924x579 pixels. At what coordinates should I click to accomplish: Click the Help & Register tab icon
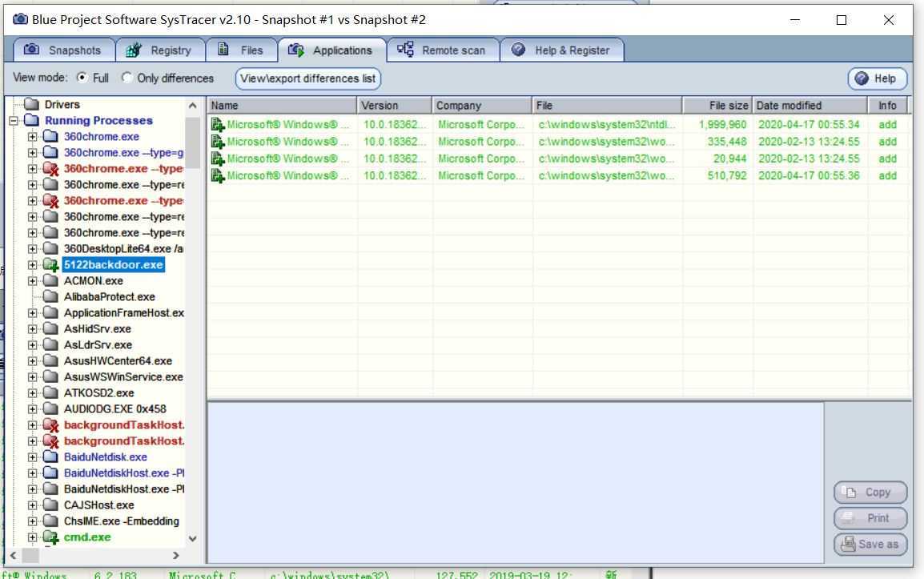pos(519,50)
